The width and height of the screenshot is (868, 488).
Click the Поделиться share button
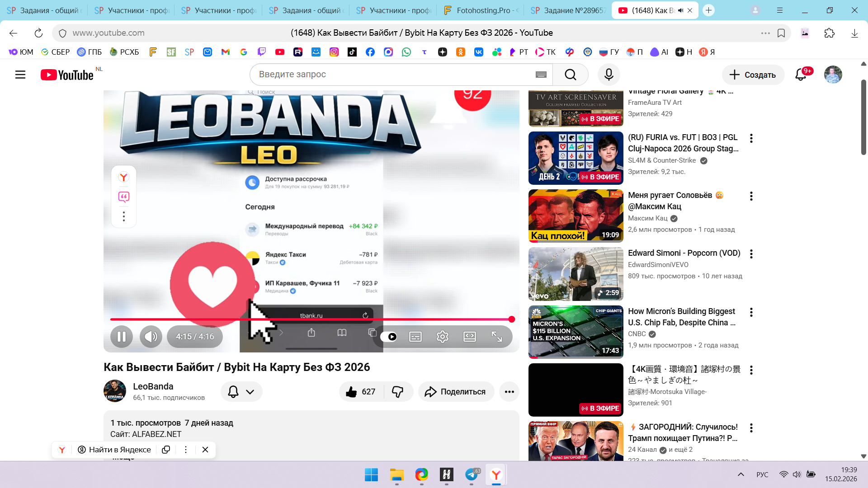pos(456,392)
